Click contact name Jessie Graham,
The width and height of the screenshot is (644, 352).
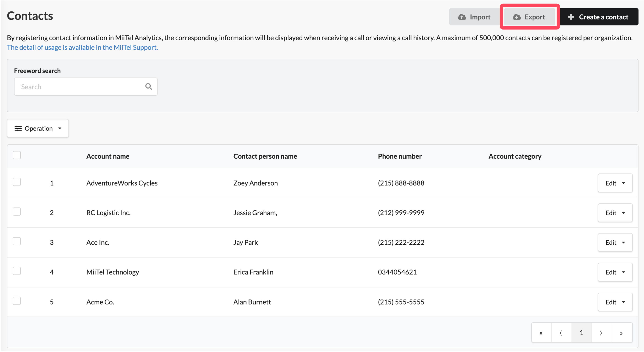click(x=255, y=213)
